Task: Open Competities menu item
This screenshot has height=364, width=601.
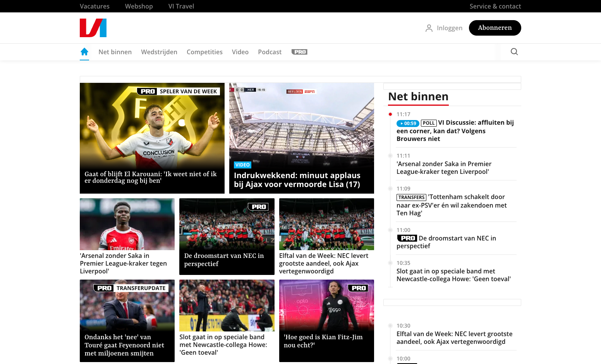Action: [x=204, y=52]
